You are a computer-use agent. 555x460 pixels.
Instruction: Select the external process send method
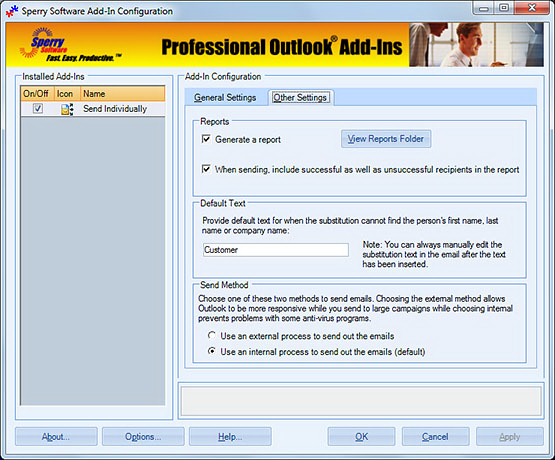pyautogui.click(x=212, y=335)
